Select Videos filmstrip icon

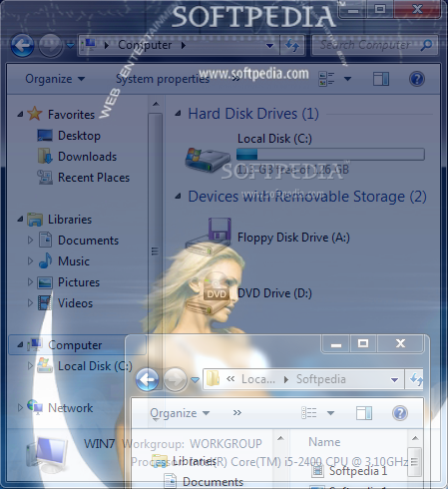(x=45, y=302)
